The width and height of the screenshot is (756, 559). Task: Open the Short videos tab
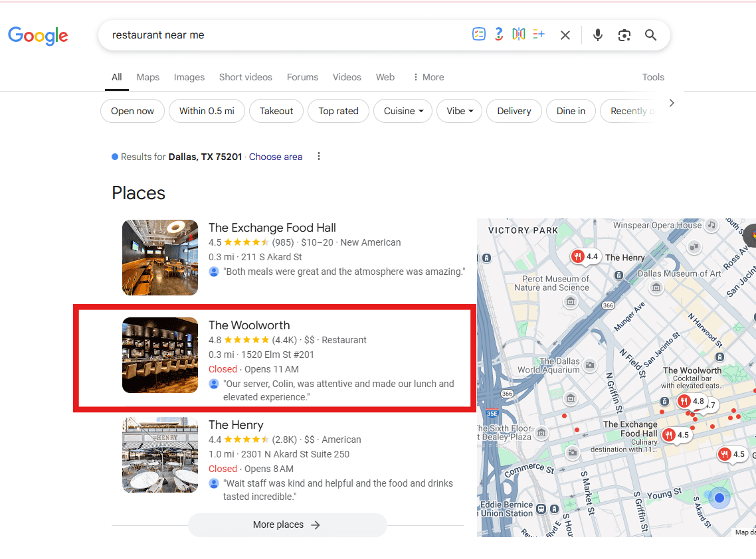[x=245, y=77]
